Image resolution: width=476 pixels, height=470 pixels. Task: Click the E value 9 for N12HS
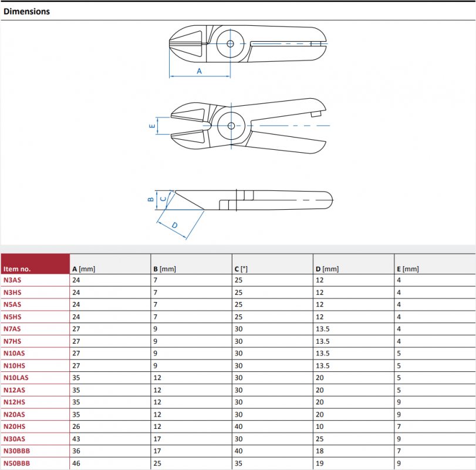tap(399, 402)
